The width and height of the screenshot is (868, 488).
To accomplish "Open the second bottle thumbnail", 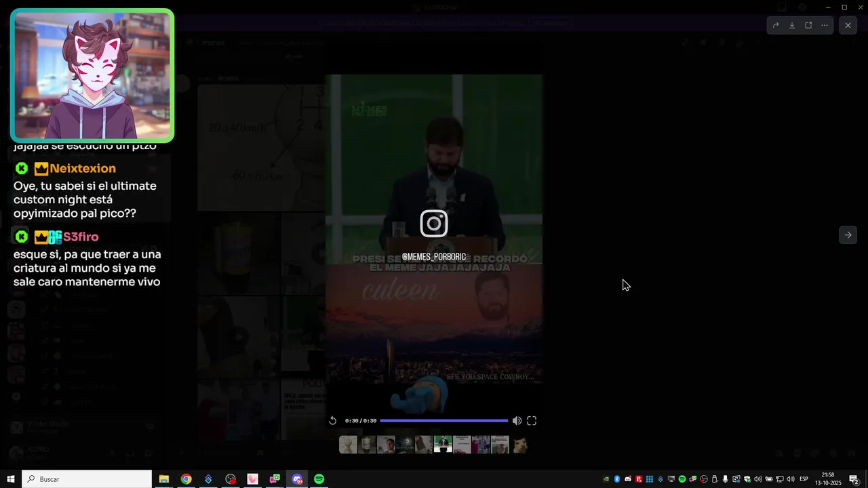I will click(367, 445).
